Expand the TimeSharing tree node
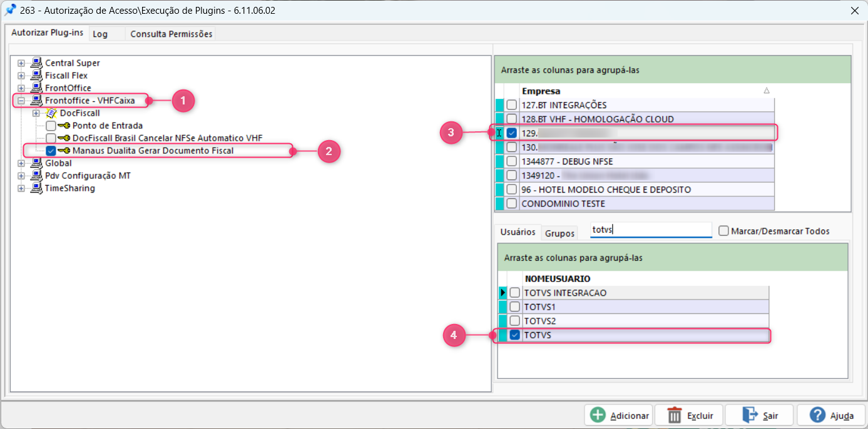 click(x=21, y=188)
